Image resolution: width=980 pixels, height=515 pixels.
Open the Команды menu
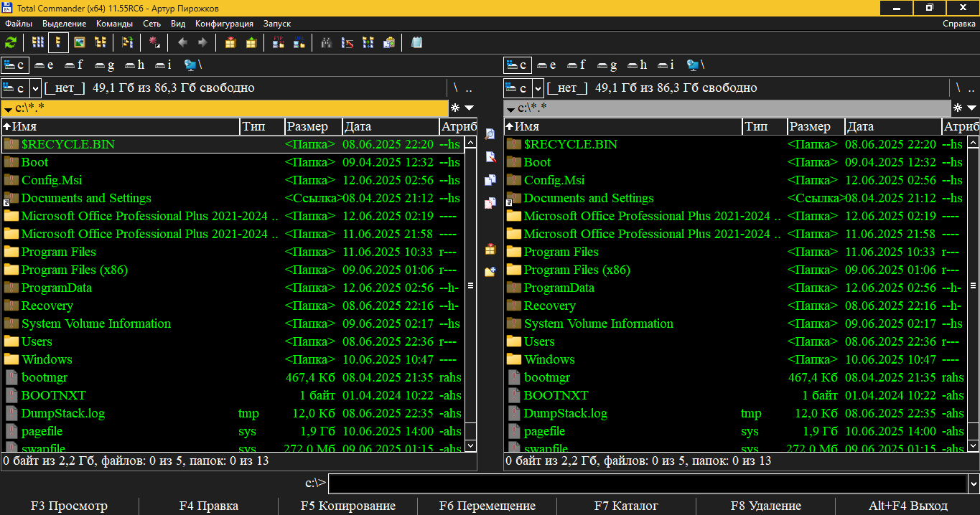114,24
